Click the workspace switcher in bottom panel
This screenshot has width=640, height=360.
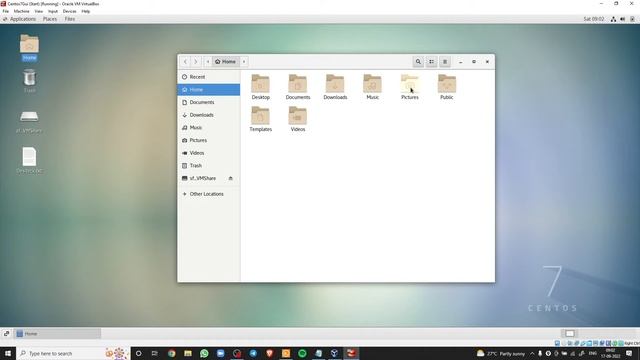coord(569,333)
